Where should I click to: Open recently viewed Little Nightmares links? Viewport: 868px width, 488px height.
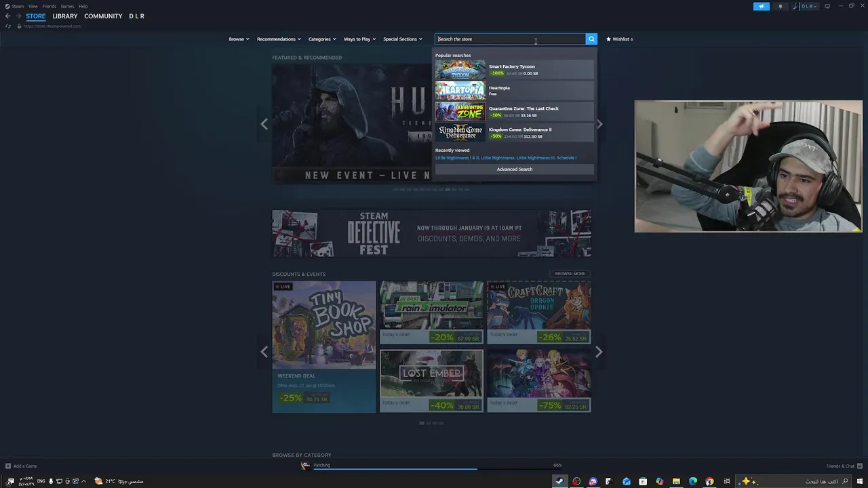506,158
